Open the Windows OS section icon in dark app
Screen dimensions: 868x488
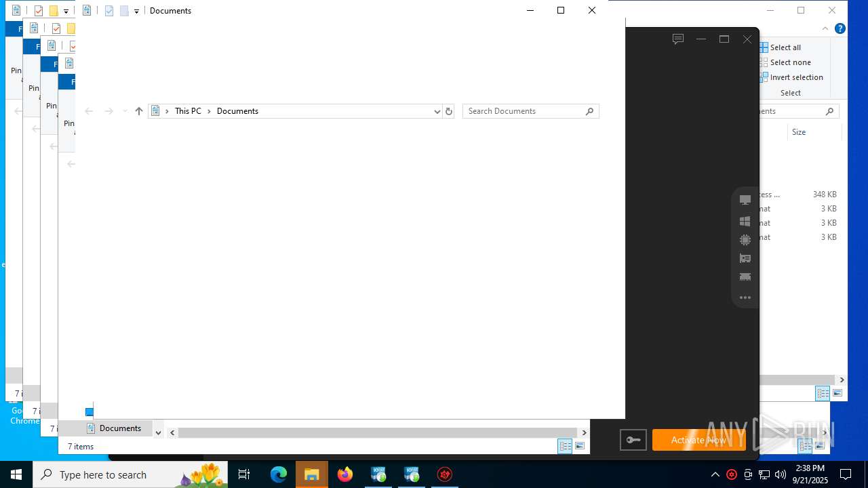(x=745, y=221)
